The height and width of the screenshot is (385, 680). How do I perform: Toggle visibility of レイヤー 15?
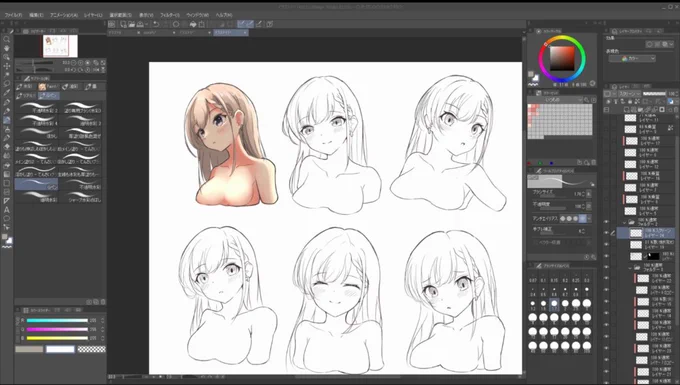[606, 302]
